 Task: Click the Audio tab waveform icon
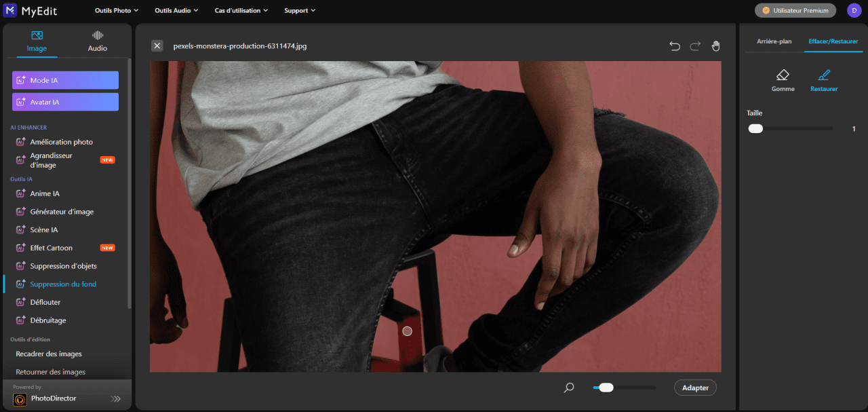tap(98, 35)
